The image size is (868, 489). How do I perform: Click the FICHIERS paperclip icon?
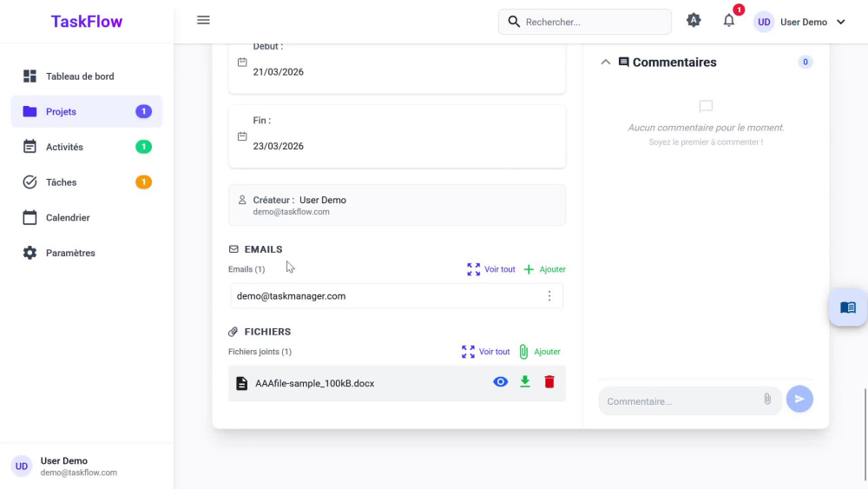click(x=233, y=332)
